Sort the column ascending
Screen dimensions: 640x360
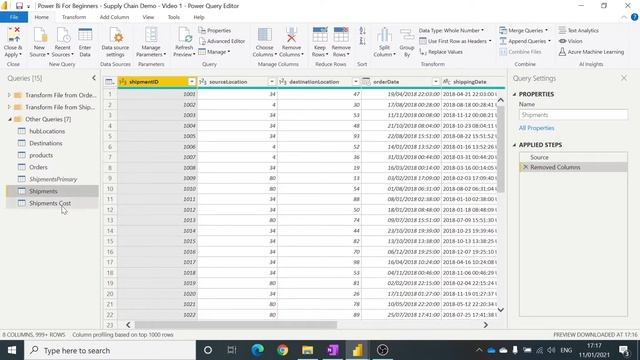pyautogui.click(x=362, y=31)
